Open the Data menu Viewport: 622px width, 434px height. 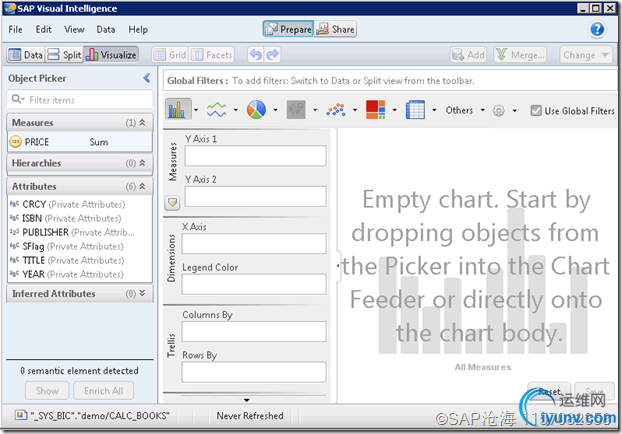106,30
